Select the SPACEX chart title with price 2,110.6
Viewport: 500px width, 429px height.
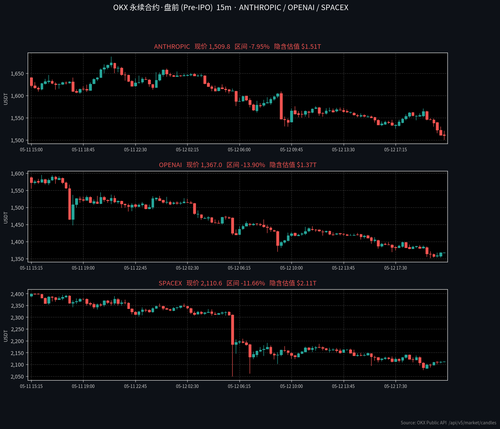coord(237,283)
